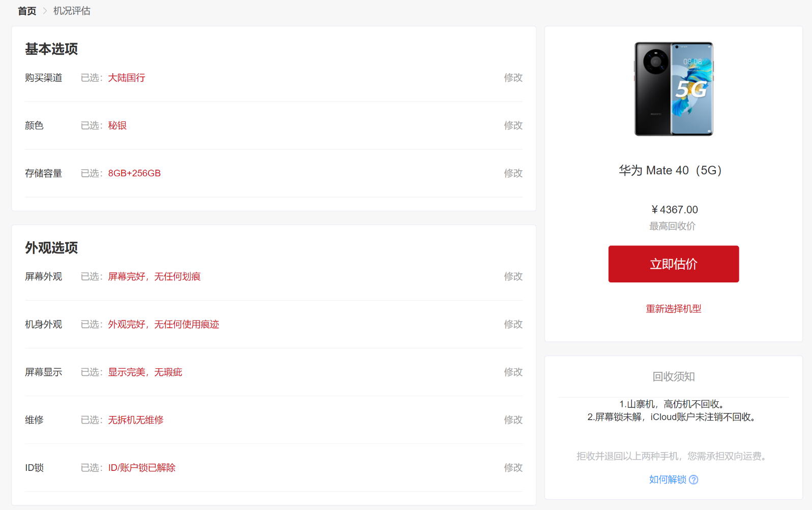Click 无拆机无维修 value
The height and width of the screenshot is (510, 812).
136,420
